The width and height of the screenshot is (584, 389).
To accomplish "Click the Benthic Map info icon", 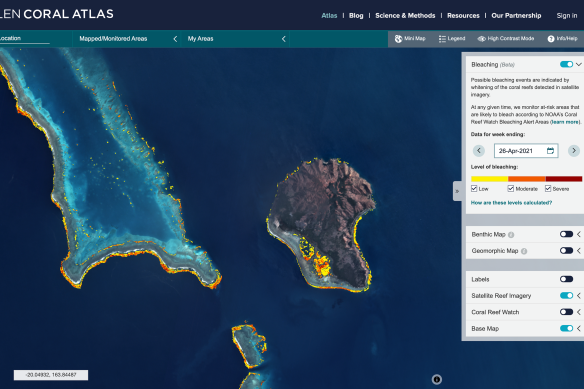I will pyautogui.click(x=511, y=235).
